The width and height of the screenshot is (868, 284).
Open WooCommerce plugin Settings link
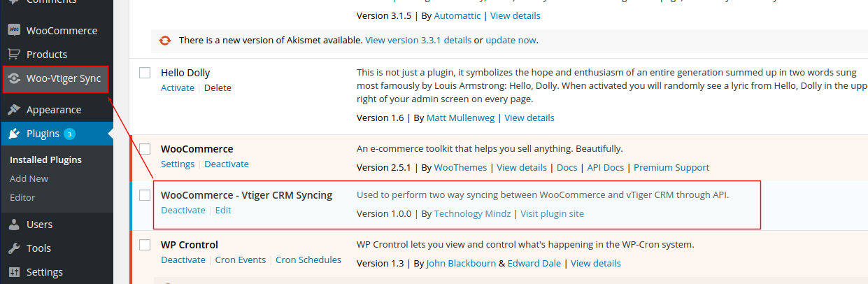(x=178, y=164)
